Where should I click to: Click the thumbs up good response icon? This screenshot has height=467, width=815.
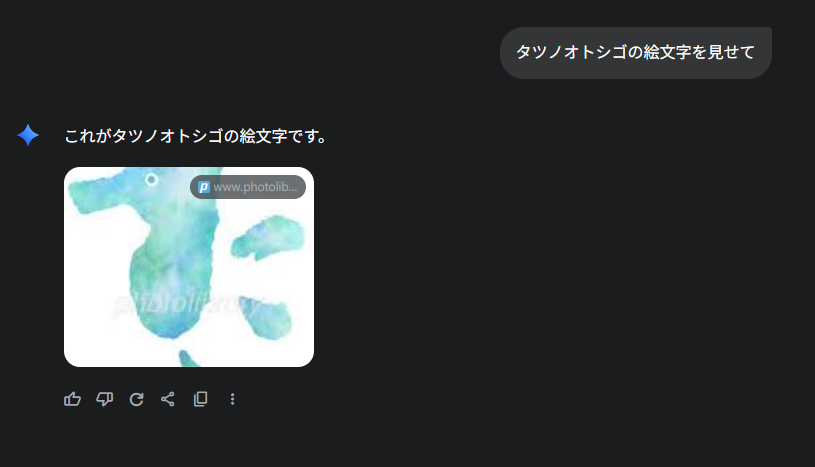click(x=72, y=399)
